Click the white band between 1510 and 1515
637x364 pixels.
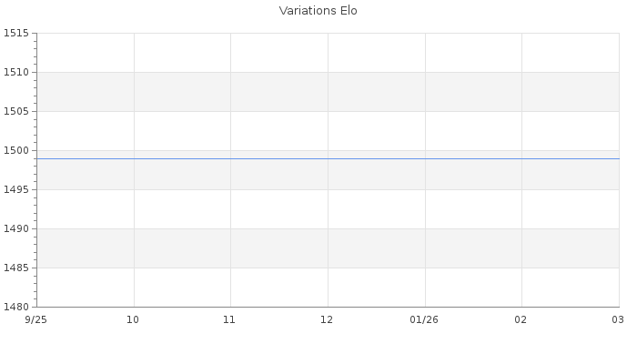click(328, 53)
